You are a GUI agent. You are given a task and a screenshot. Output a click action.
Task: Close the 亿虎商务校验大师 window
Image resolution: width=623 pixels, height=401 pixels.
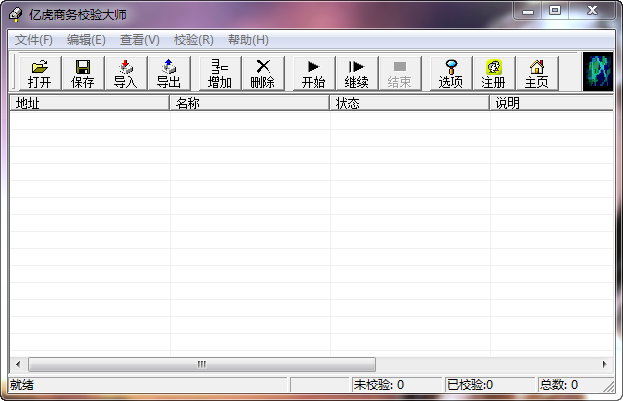coord(592,11)
